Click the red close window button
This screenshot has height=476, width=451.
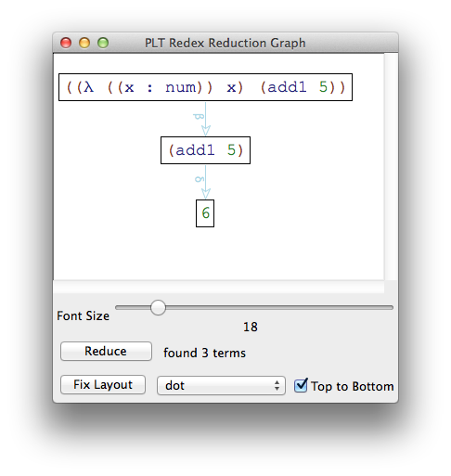pyautogui.click(x=66, y=43)
